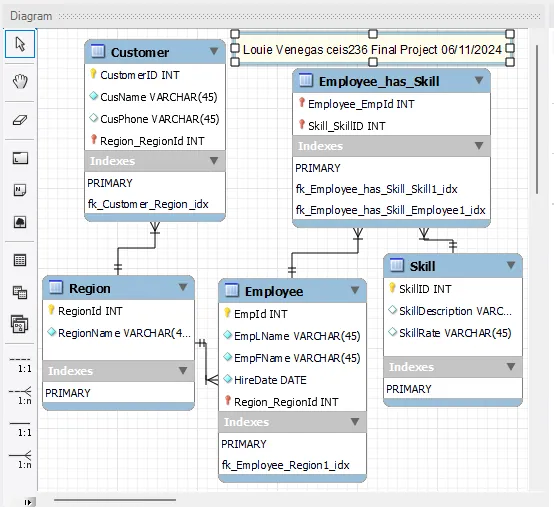Select the place image tool
This screenshot has width=554, height=507.
point(20,222)
